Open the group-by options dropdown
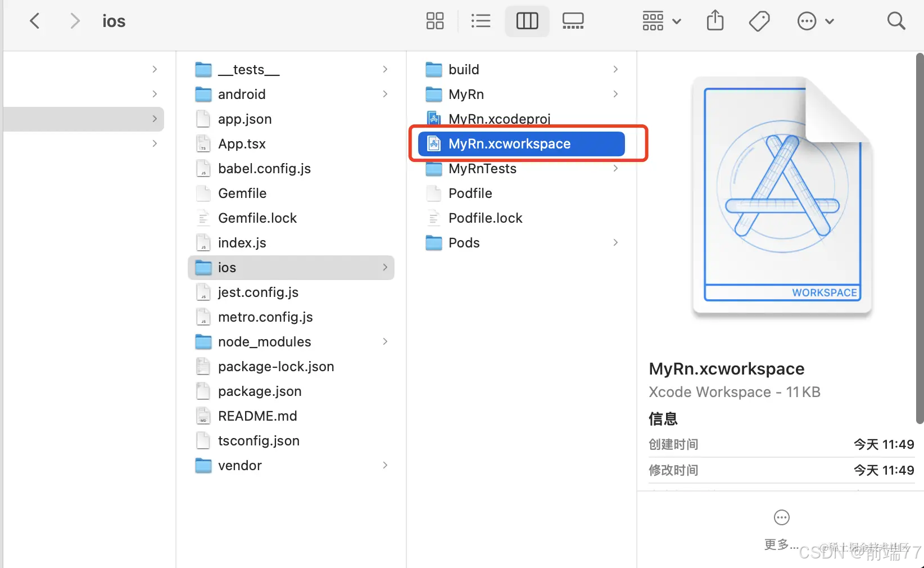This screenshot has width=924, height=568. click(662, 21)
